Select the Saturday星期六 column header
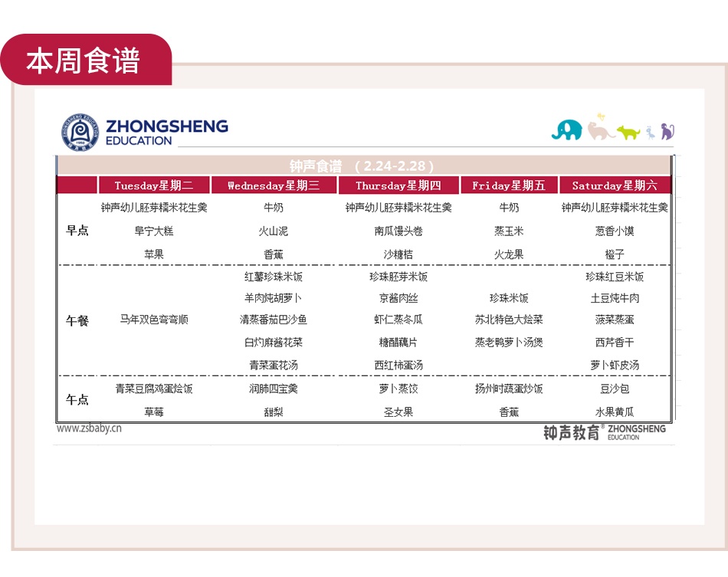 (615, 185)
